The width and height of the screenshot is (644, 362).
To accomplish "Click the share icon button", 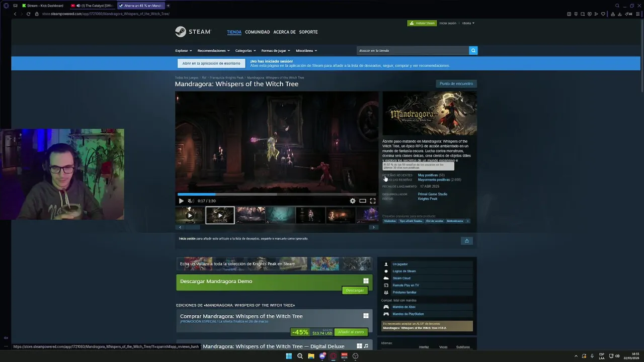I will point(466,241).
